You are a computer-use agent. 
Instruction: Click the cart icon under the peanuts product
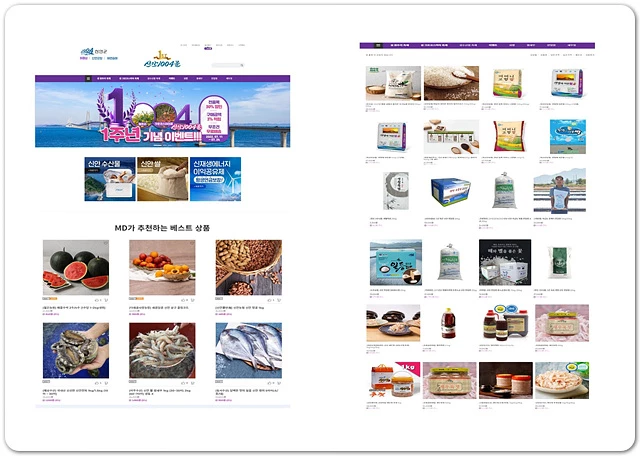pos(277,299)
